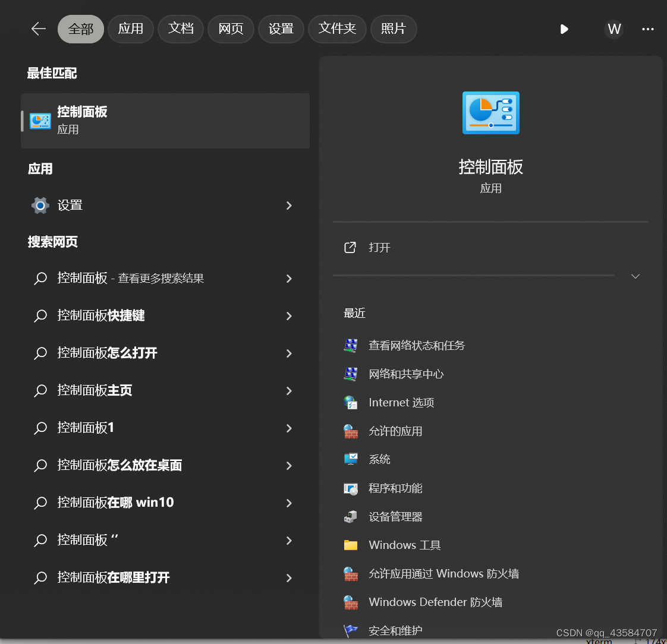Click the 设备管理器 icon

[x=351, y=516]
